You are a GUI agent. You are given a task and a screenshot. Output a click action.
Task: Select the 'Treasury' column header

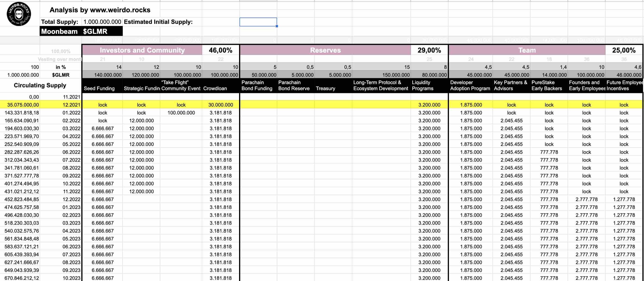click(x=333, y=85)
